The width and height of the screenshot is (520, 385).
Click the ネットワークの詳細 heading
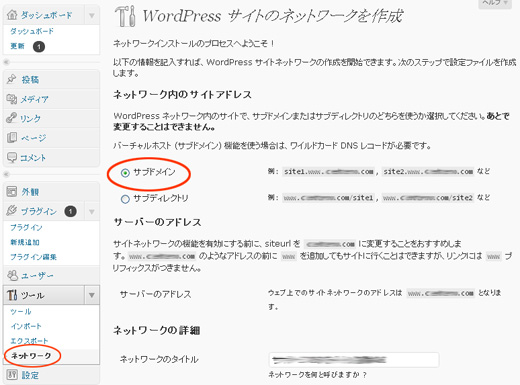(157, 330)
